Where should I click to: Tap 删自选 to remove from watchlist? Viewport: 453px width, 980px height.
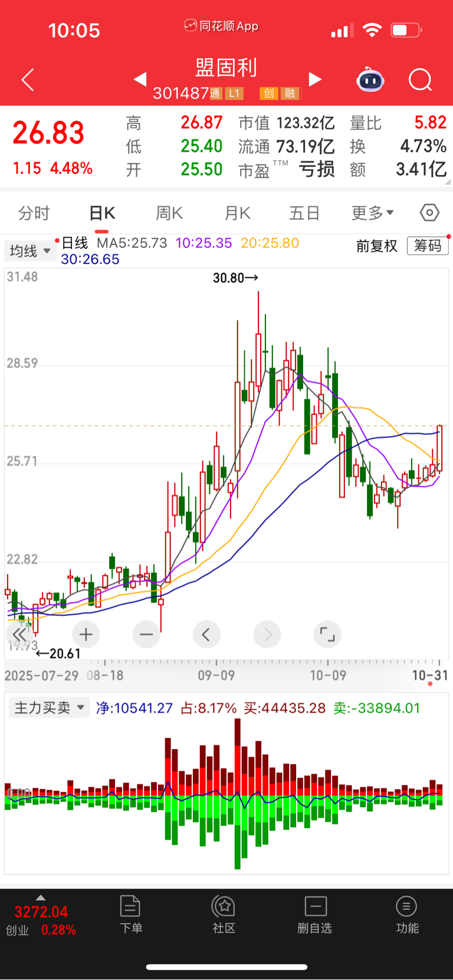click(314, 915)
